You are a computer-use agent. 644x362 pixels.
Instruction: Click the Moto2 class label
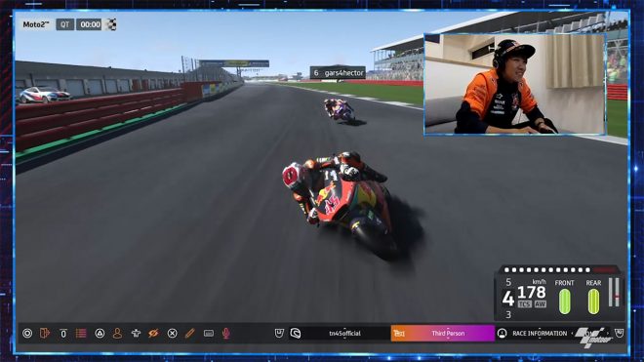tap(36, 24)
